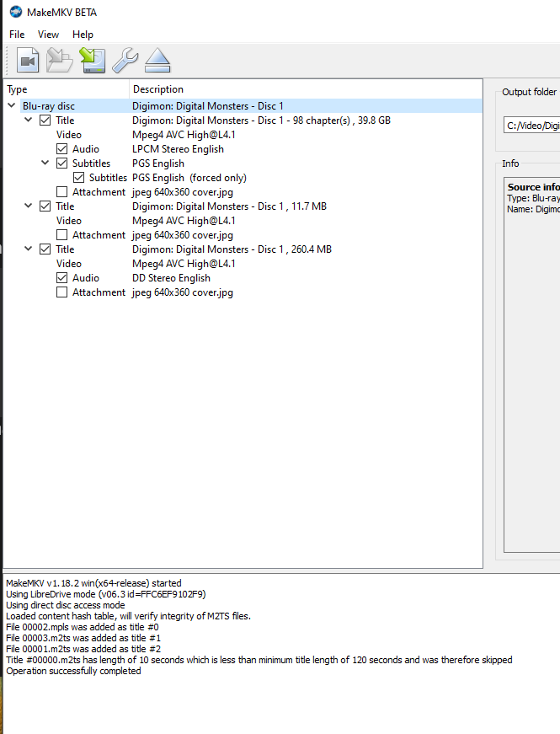
Task: Select the DD Stereo English description
Action: [x=171, y=278]
